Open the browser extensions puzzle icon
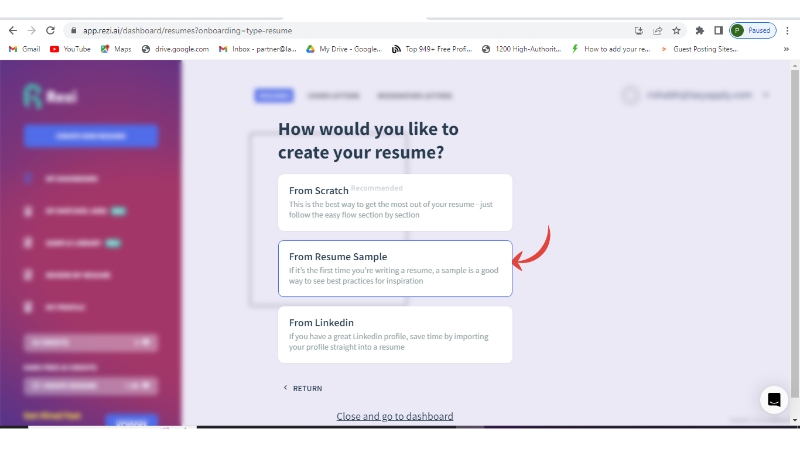 (x=699, y=30)
